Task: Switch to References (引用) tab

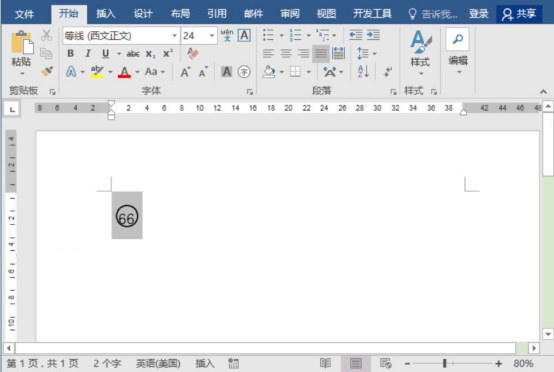Action: tap(217, 14)
